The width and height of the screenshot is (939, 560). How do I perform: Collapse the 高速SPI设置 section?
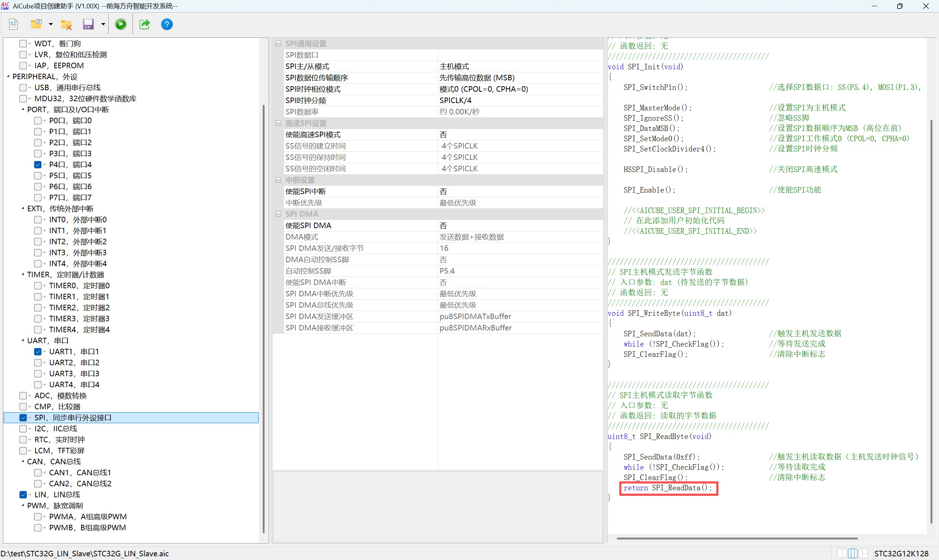[278, 123]
